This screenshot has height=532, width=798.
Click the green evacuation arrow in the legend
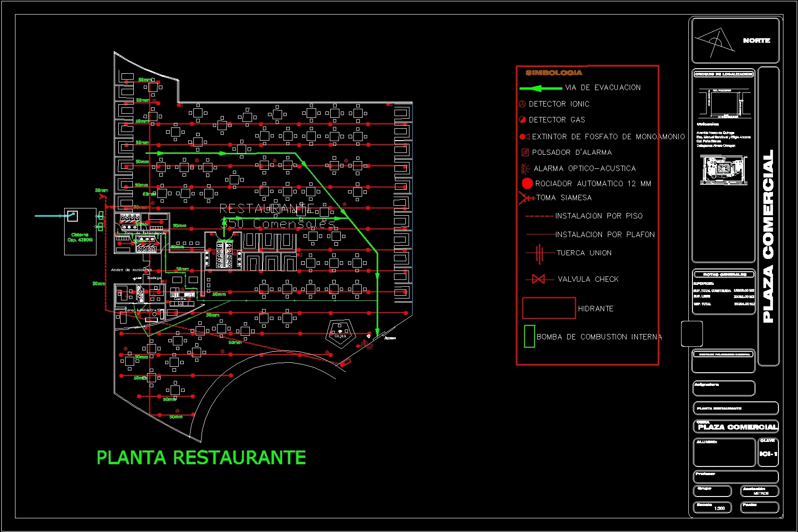pos(540,88)
